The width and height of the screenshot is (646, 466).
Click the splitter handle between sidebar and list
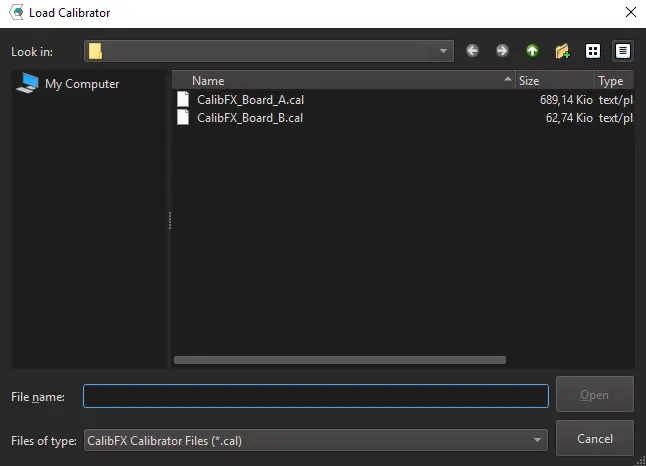pos(169,220)
